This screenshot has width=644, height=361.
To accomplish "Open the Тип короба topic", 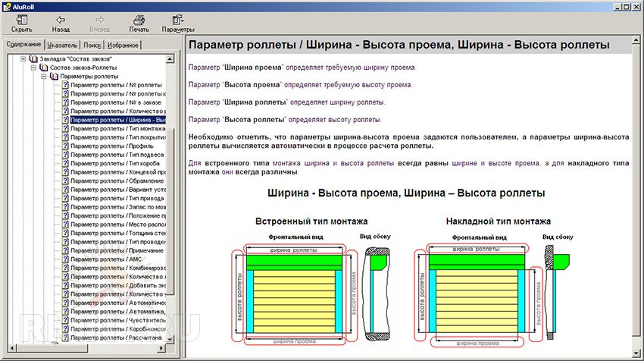I will click(117, 162).
